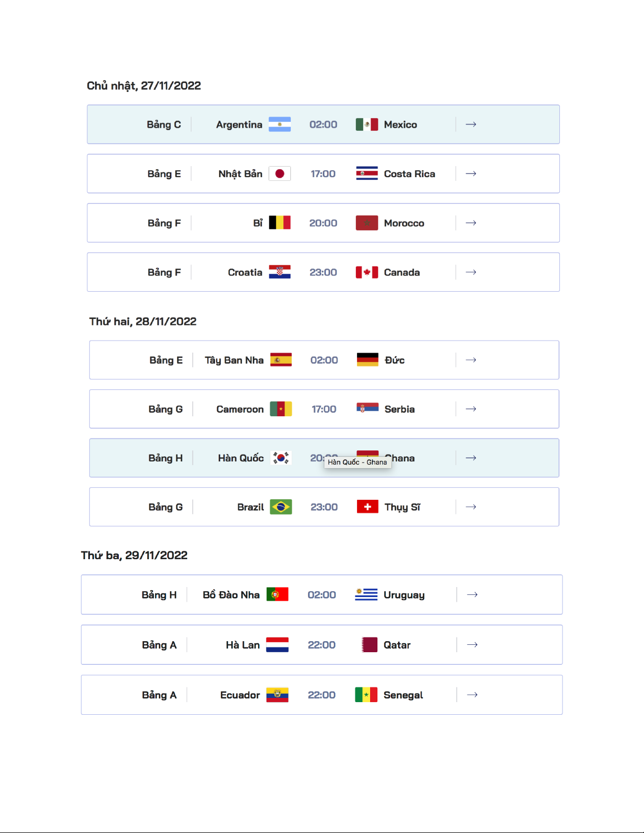The width and height of the screenshot is (644, 833).
Task: Select the Costa Rica team name
Action: [410, 174]
